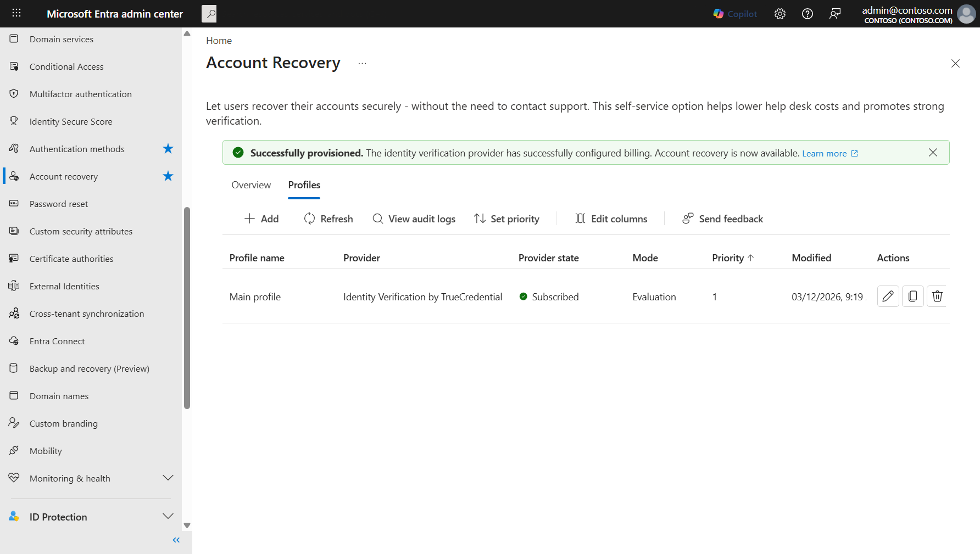Select the Profiles tab
The height and width of the screenshot is (554, 980).
pyautogui.click(x=304, y=185)
